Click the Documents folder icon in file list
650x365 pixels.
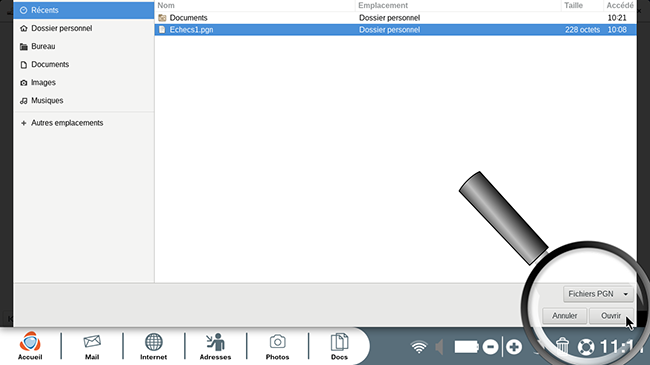(162, 18)
